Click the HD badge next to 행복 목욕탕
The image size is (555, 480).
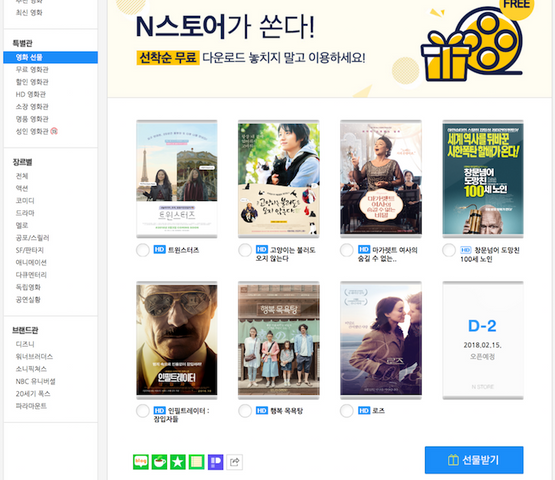262,411
